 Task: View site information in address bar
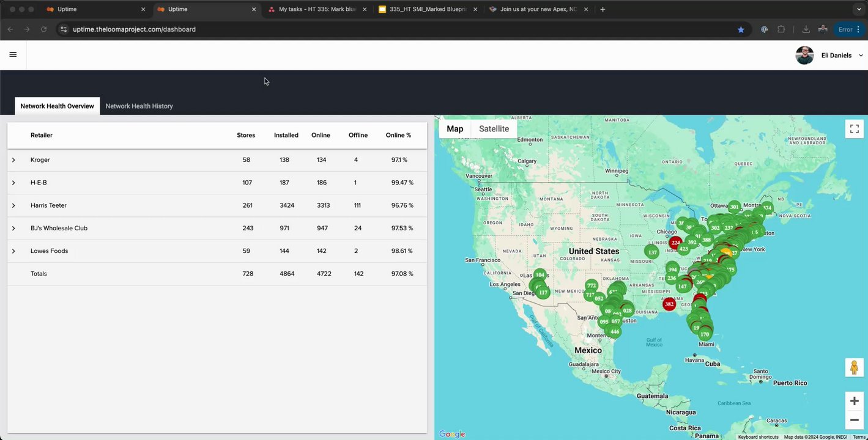(63, 29)
